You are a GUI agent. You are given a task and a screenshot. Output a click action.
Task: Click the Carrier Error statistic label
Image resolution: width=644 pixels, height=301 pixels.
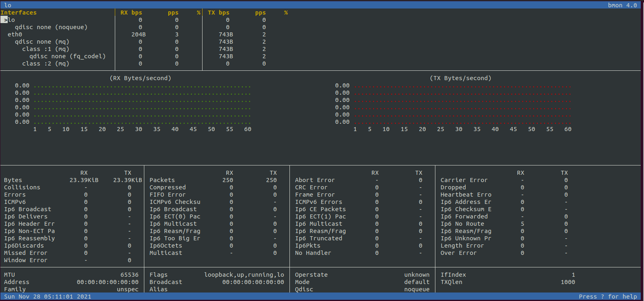pyautogui.click(x=464, y=180)
